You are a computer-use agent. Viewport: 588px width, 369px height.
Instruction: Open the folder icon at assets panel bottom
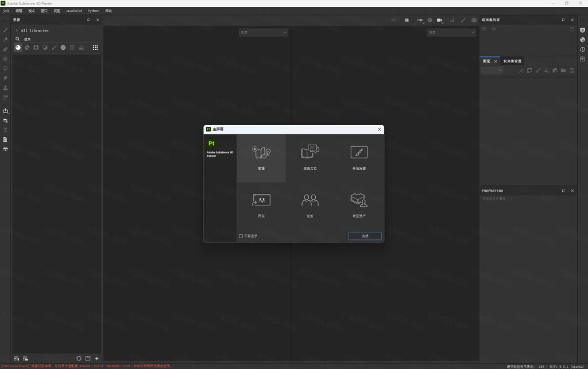click(88, 359)
